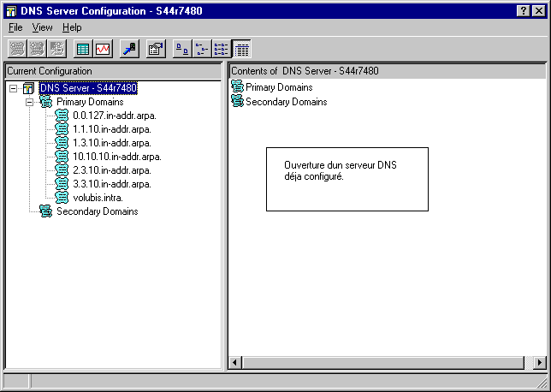This screenshot has width=551, height=392.
Task: Collapse the Primary Domains tree branch
Action: tap(29, 102)
